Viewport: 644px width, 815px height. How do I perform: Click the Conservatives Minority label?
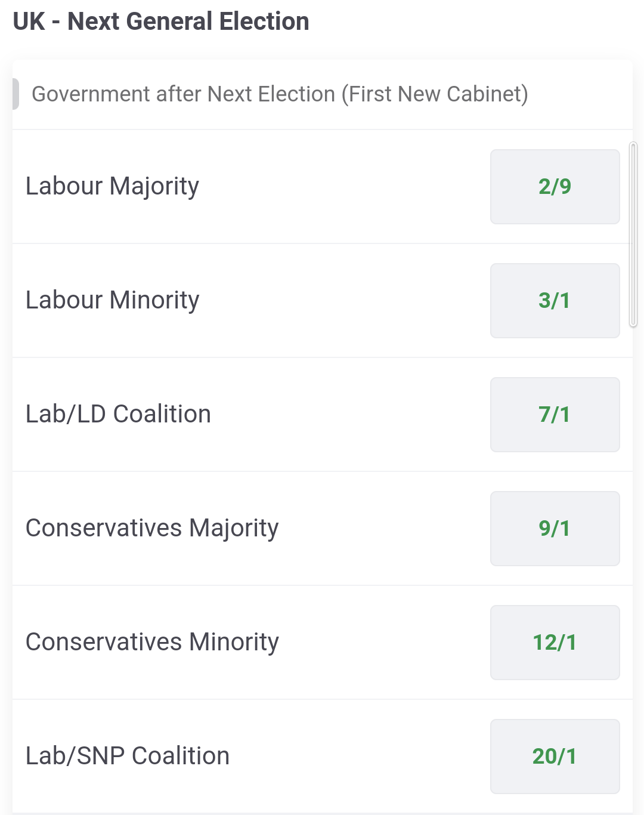[x=152, y=643]
